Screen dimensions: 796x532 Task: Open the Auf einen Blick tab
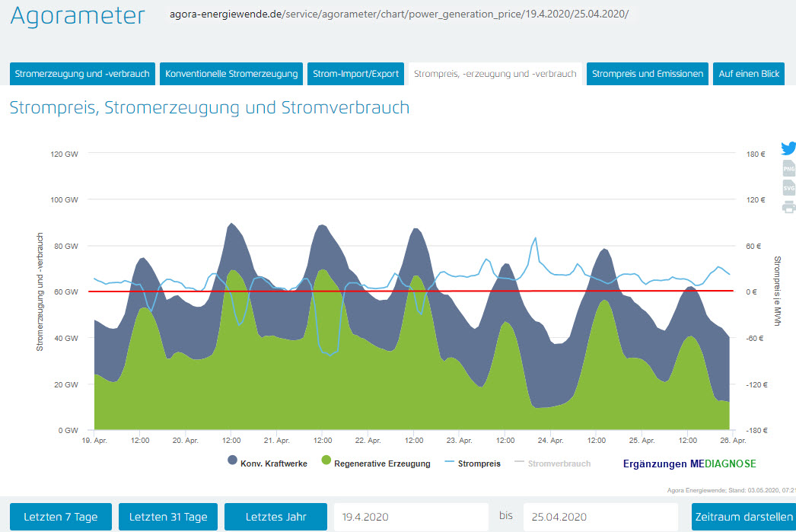[x=749, y=74]
